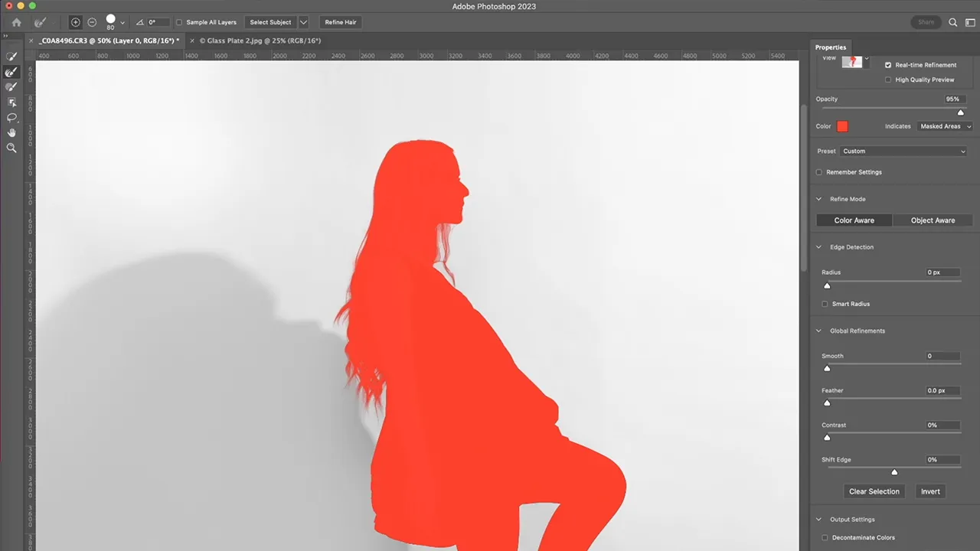Switch to the _C0A8496.CR3 document tab
The image size is (980, 551).
pos(109,41)
